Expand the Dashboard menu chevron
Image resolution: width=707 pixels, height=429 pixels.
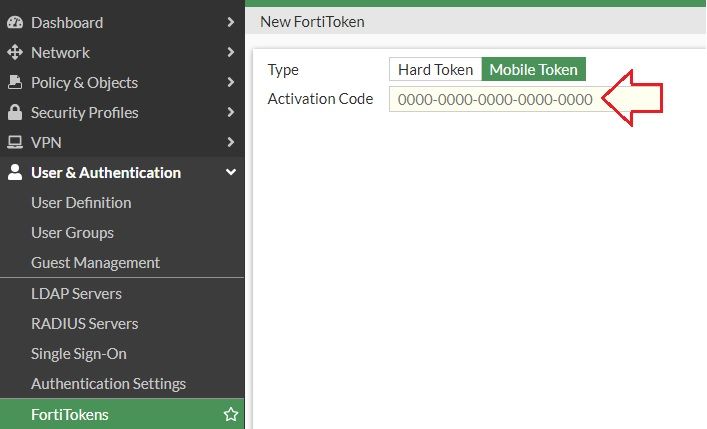[x=231, y=22]
